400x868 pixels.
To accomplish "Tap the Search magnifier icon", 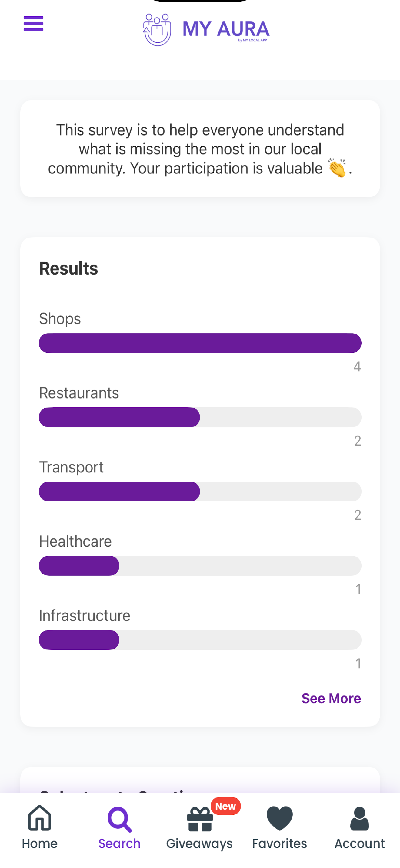I will click(x=119, y=819).
